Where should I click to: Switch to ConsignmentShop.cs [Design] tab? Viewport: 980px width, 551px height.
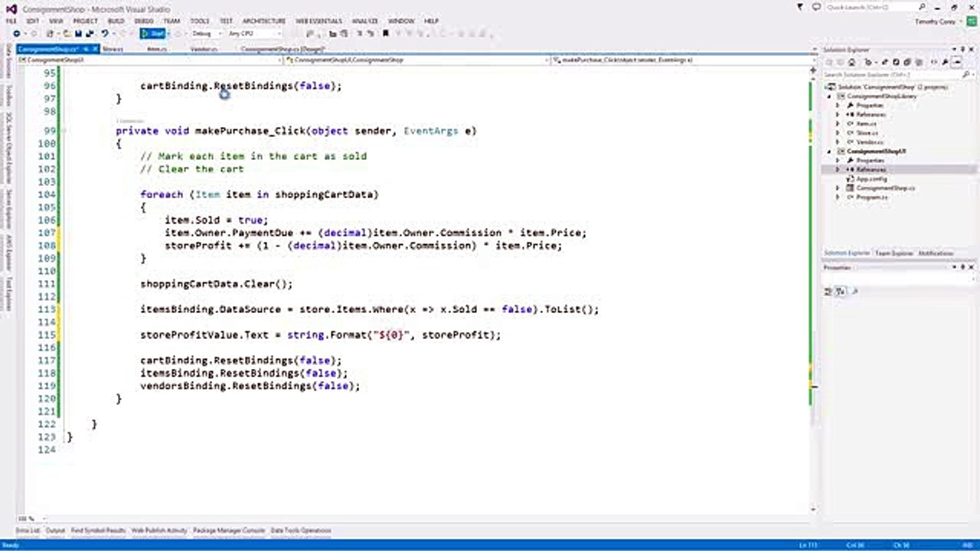[x=283, y=49]
